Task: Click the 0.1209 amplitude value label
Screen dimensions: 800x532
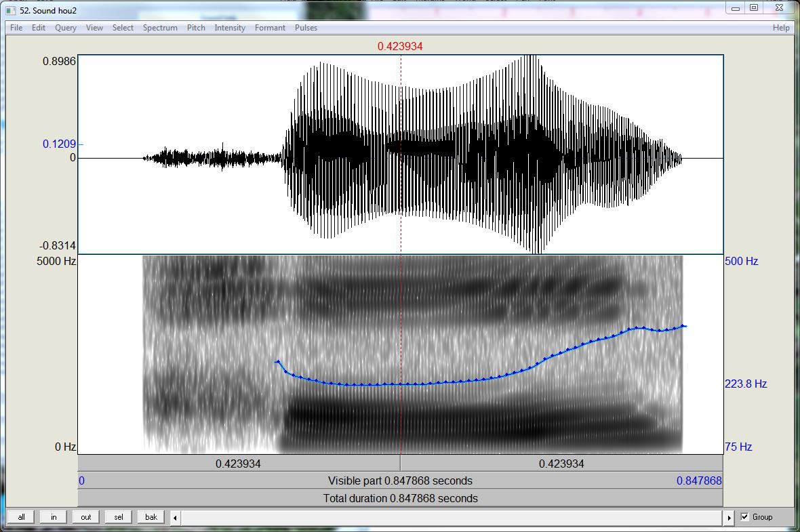Action: click(59, 144)
